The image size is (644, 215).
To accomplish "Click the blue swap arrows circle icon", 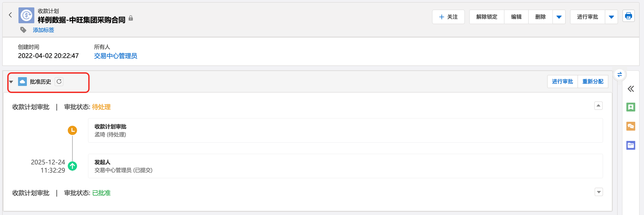I will [x=620, y=75].
